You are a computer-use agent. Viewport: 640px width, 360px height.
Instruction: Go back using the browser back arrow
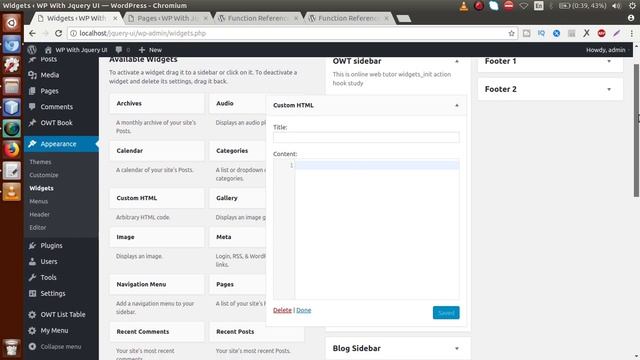[x=32, y=33]
